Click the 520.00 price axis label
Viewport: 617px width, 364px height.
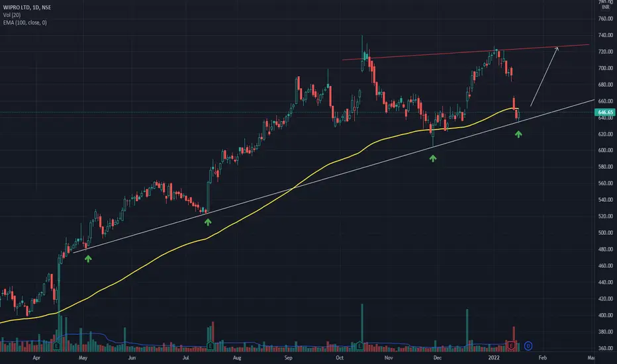[x=605, y=216]
